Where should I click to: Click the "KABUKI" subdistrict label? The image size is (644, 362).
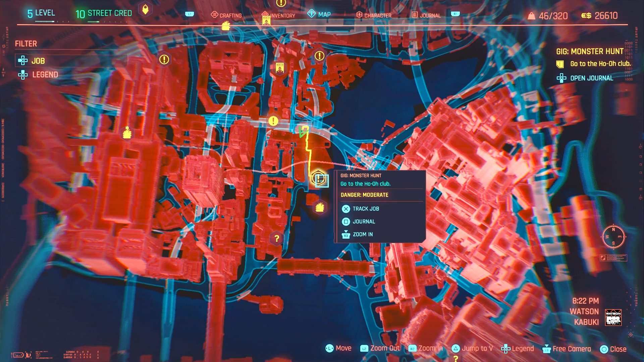point(586,322)
